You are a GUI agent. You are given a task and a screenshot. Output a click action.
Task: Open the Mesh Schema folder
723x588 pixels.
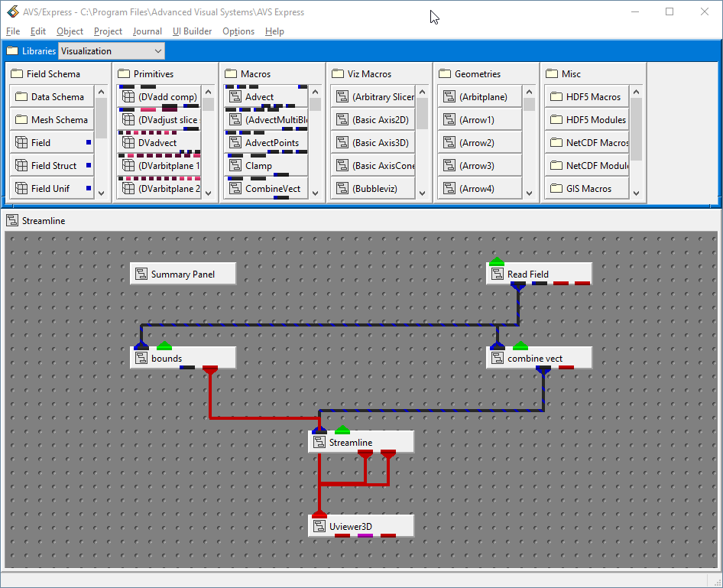click(52, 120)
